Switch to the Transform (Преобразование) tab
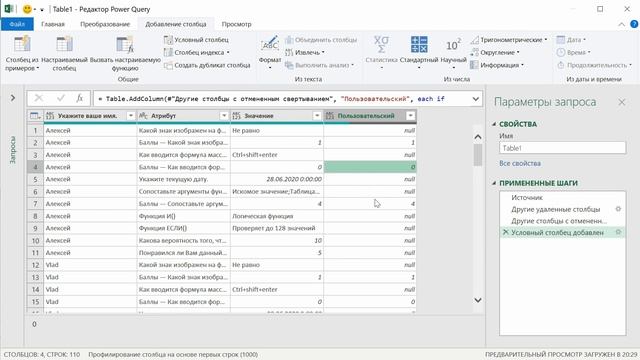 (x=105, y=24)
